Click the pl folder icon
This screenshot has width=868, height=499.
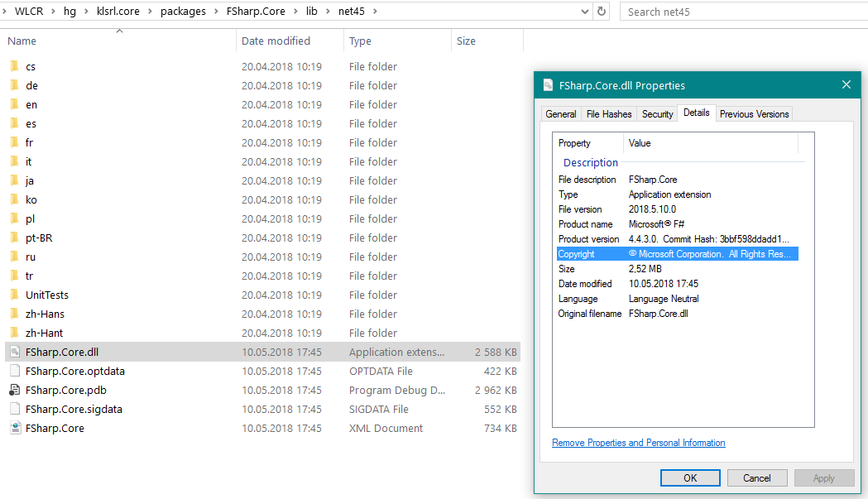[x=15, y=218]
